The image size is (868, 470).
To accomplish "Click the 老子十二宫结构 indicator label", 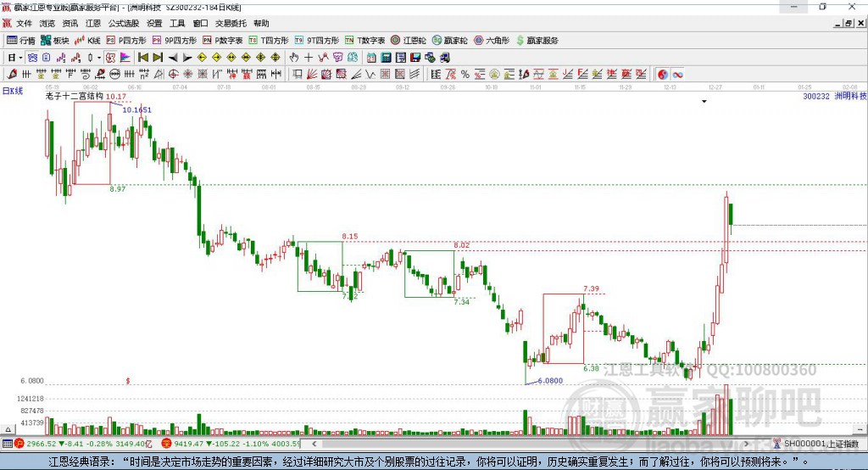I will [x=75, y=96].
